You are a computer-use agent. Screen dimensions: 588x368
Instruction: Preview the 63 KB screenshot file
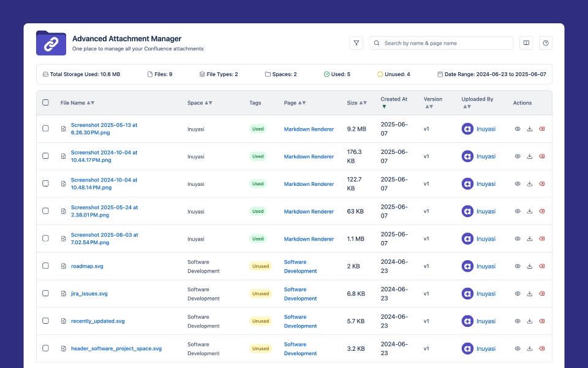click(x=518, y=211)
